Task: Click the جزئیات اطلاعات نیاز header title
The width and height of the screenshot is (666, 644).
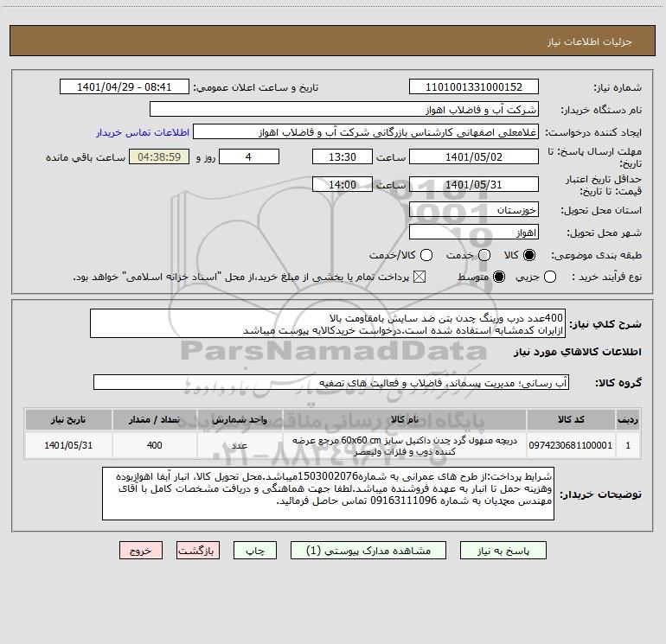Action: [590, 41]
